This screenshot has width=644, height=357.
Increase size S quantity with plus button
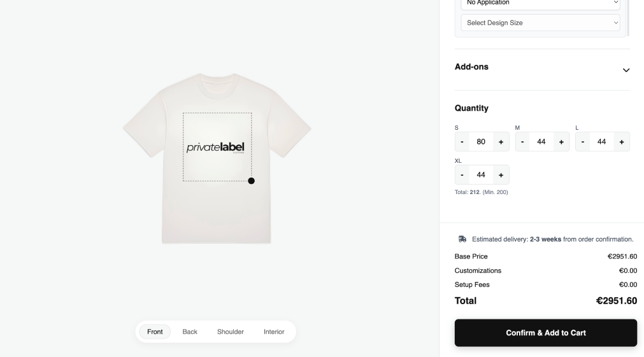point(501,142)
